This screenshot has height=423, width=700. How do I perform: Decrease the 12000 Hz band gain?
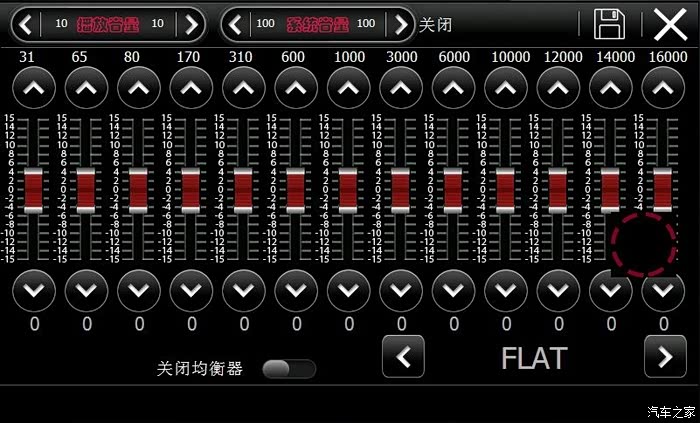[558, 291]
